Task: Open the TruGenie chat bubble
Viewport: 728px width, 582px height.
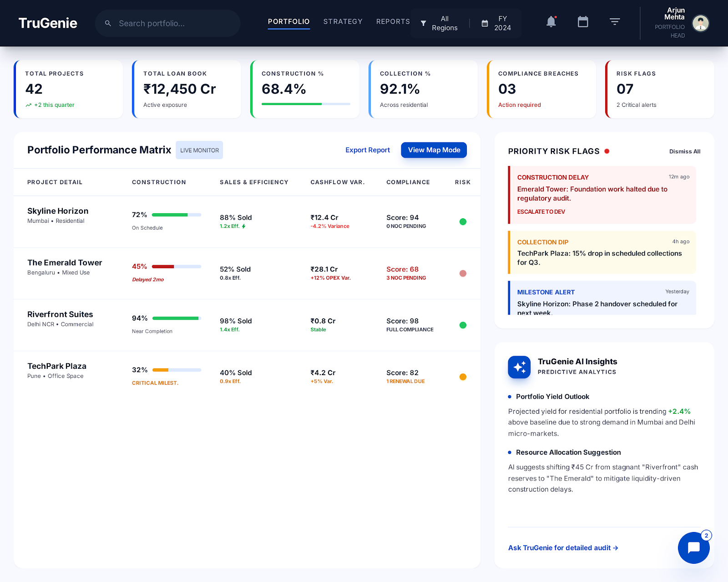Action: pos(693,548)
